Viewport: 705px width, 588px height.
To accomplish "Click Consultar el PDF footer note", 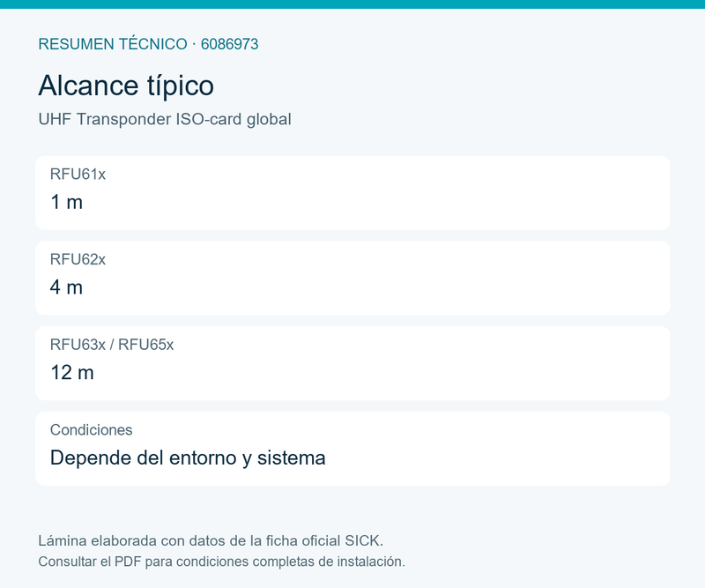I will (x=222, y=562).
